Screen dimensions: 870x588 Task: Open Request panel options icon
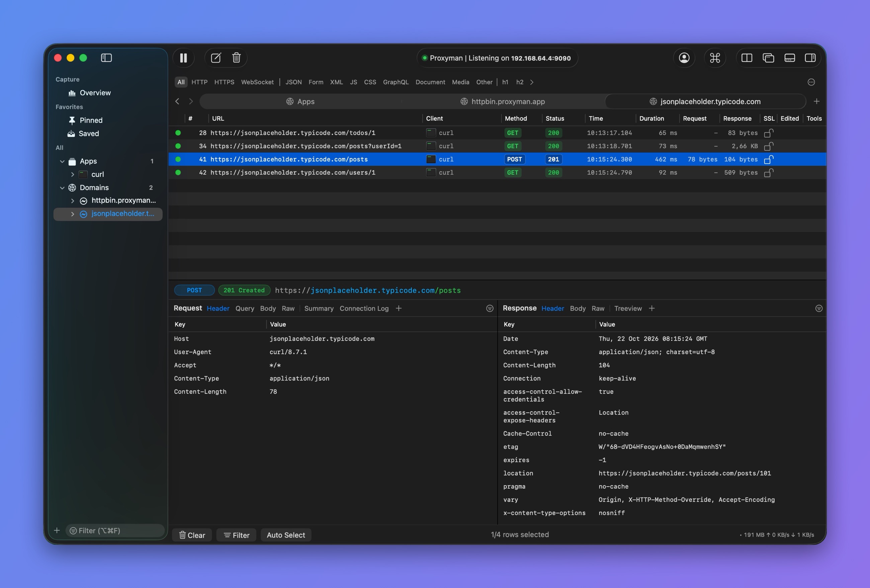(490, 308)
